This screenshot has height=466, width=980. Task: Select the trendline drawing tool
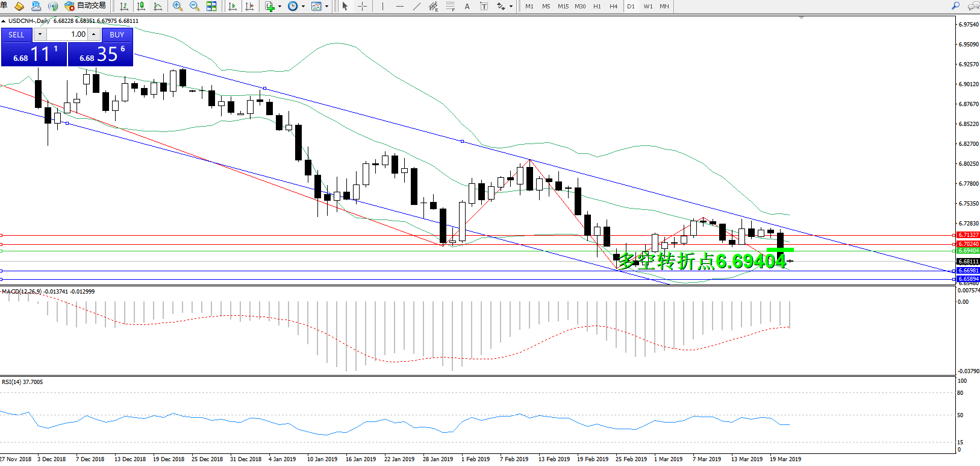(416, 6)
